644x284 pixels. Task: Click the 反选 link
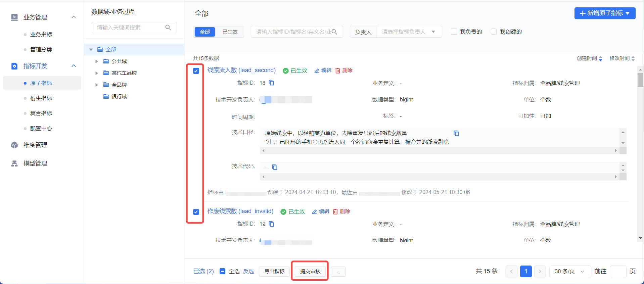point(248,271)
